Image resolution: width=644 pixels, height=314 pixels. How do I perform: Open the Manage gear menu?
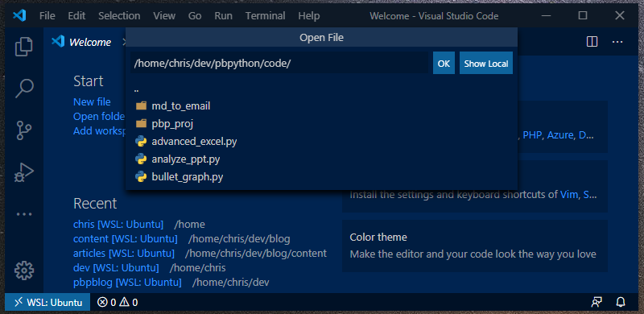(24, 270)
